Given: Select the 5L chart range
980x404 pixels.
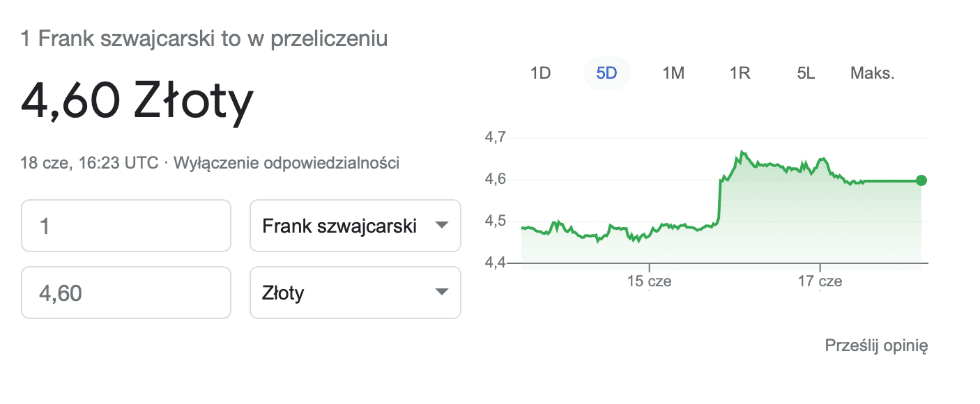Looking at the screenshot, I should [x=806, y=73].
